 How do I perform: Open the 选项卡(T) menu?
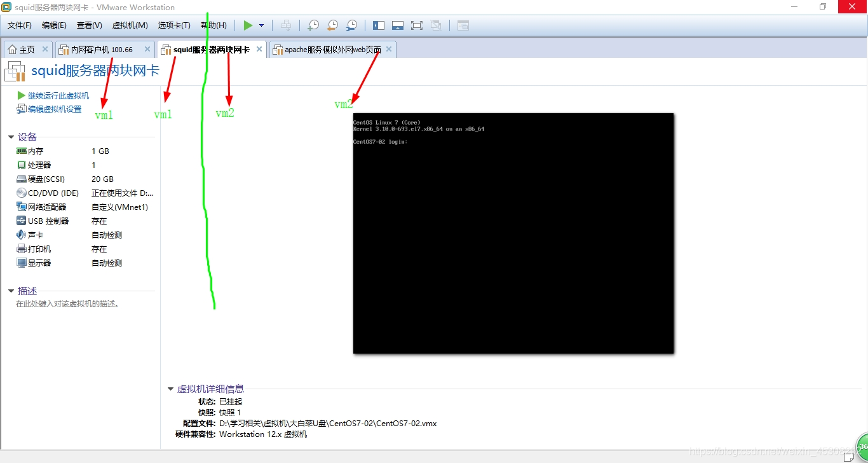[174, 25]
